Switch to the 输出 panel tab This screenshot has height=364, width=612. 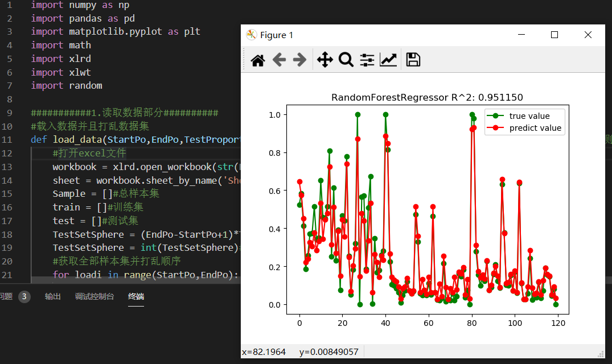point(52,296)
